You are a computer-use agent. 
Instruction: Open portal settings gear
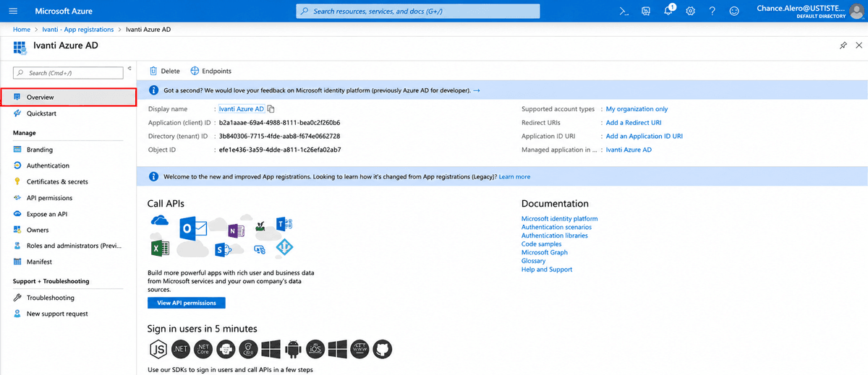point(691,11)
